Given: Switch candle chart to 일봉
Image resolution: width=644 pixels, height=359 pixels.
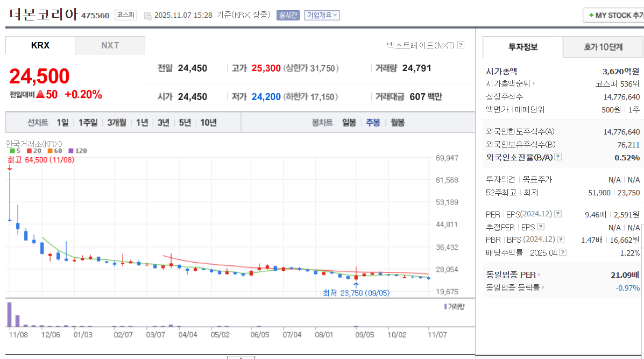Looking at the screenshot, I should tap(349, 122).
